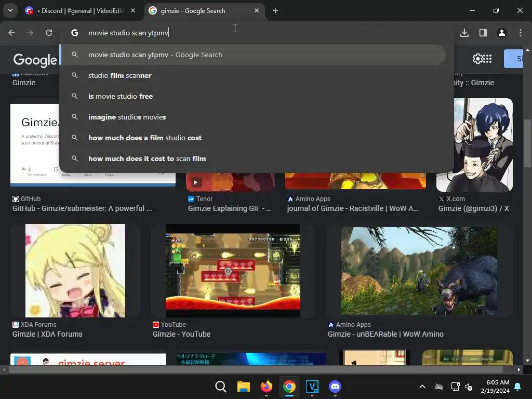This screenshot has height=399, width=532.
Task: Select suggestion 'imagine studios movies'
Action: (x=253, y=117)
